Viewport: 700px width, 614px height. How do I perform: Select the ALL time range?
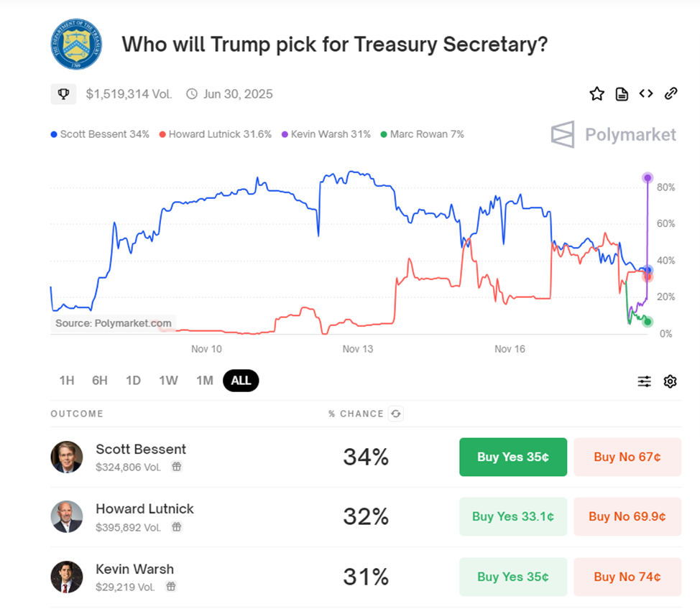pos(241,381)
